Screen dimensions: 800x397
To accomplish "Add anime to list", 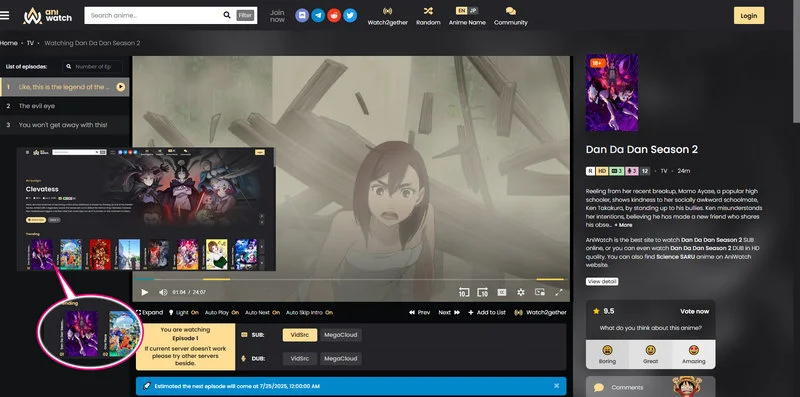I will 487,312.
